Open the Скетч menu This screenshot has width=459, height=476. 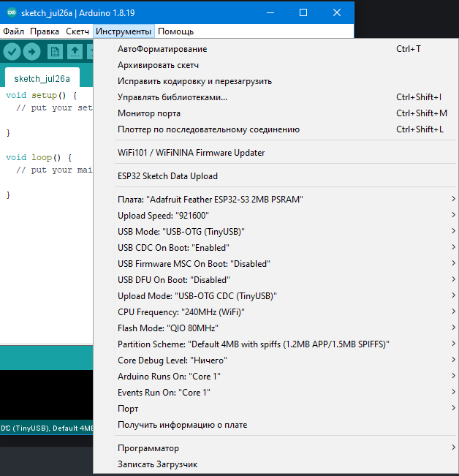pos(77,31)
